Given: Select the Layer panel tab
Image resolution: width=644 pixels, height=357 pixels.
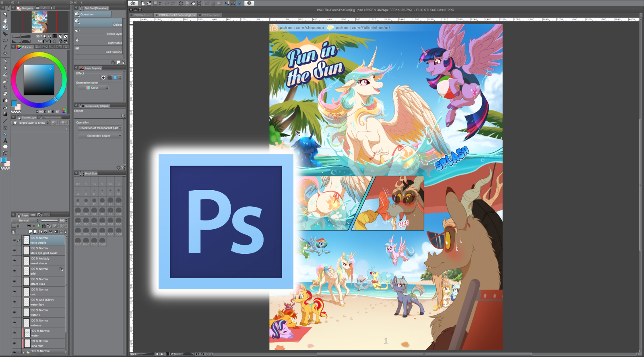Looking at the screenshot, I should tap(23, 215).
